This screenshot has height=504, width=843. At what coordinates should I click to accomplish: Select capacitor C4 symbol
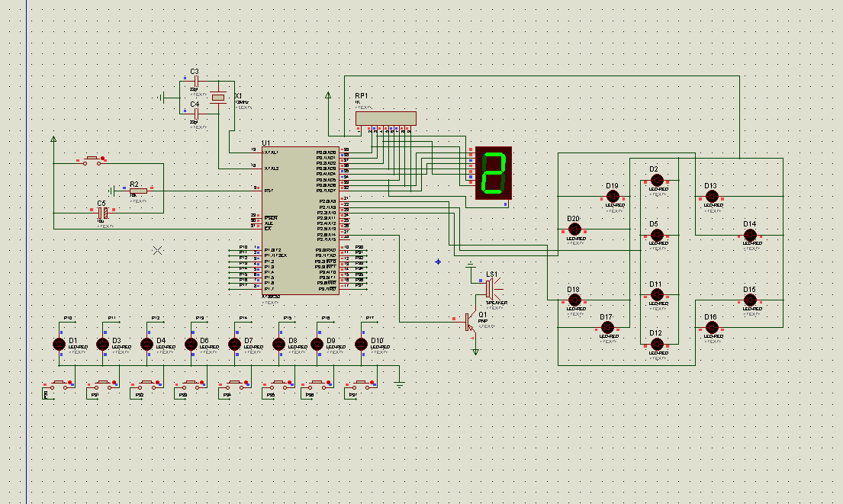(196, 114)
